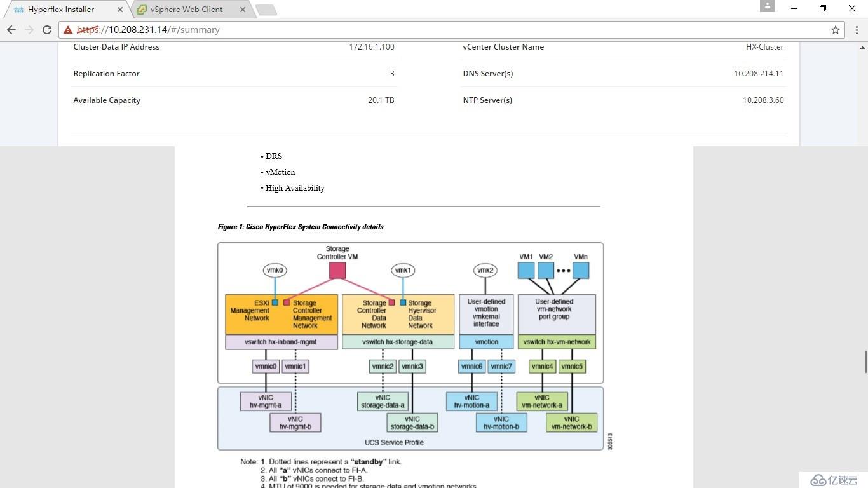Click the Storage Controller VM red box
Viewport: 868px width, 488px height.
pos(337,270)
